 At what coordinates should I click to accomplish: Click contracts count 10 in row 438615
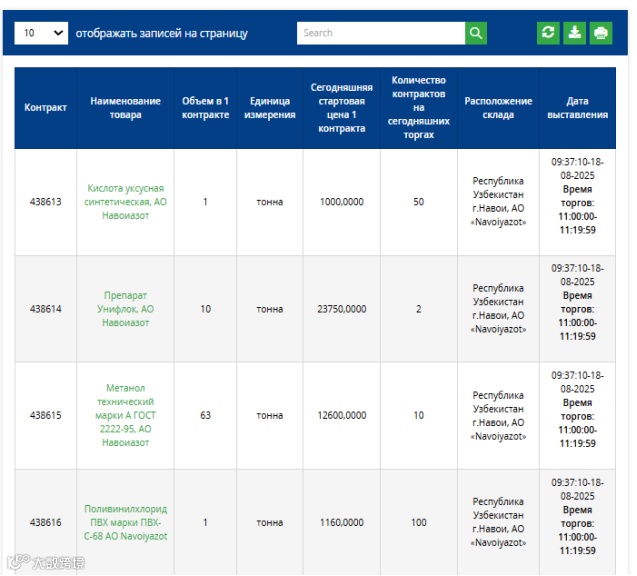click(x=418, y=416)
